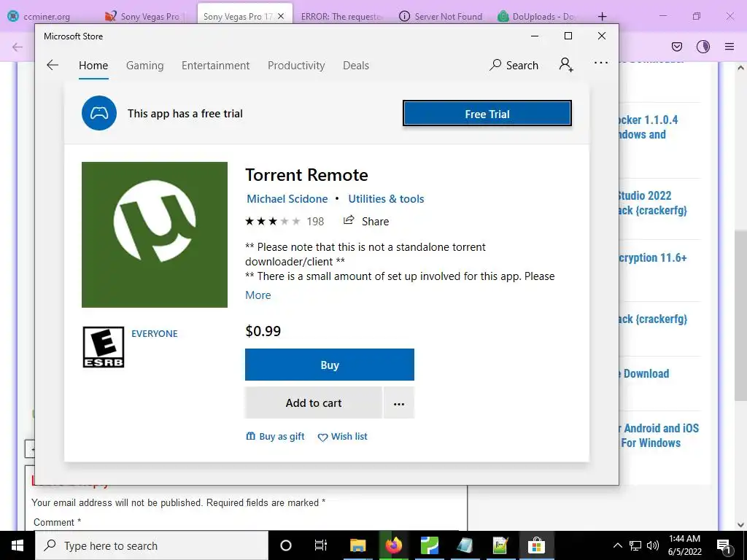Viewport: 747px width, 560px height.
Task: Open the Windows Start menu
Action: [x=18, y=545]
